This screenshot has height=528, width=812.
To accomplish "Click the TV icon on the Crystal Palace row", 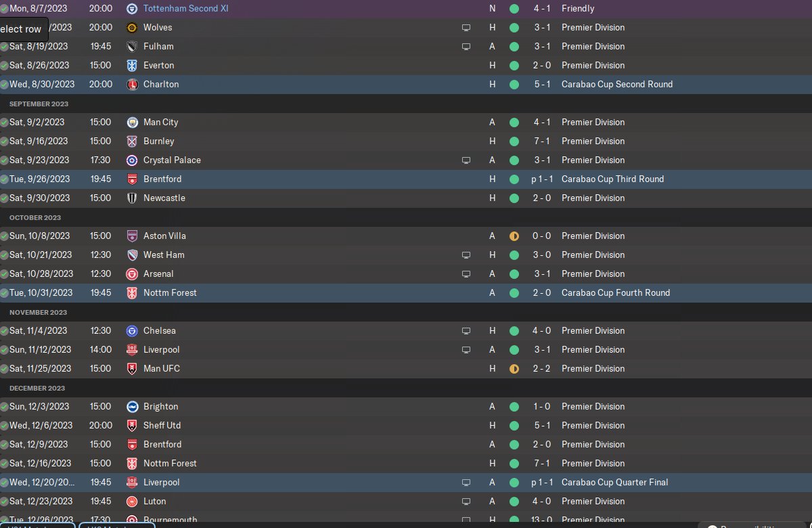I will pyautogui.click(x=466, y=160).
